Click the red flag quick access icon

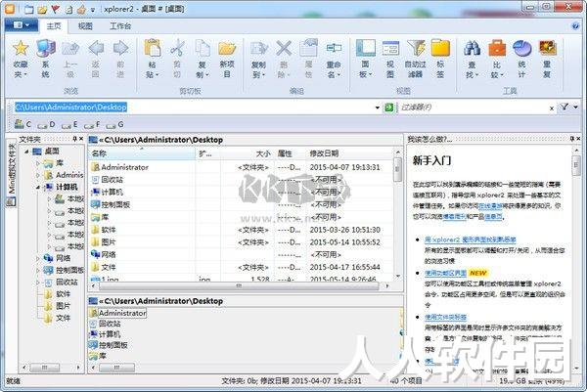[56, 9]
